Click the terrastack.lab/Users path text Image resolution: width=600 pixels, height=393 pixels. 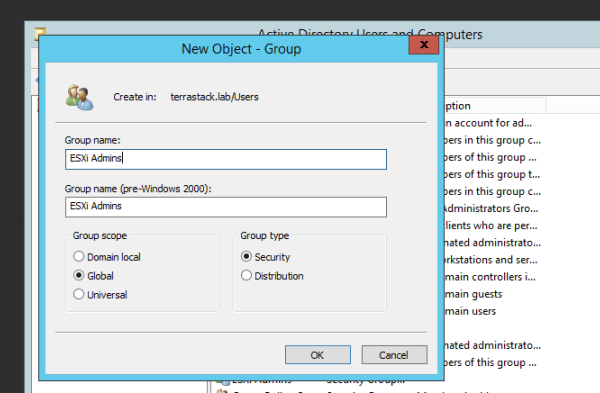(214, 97)
